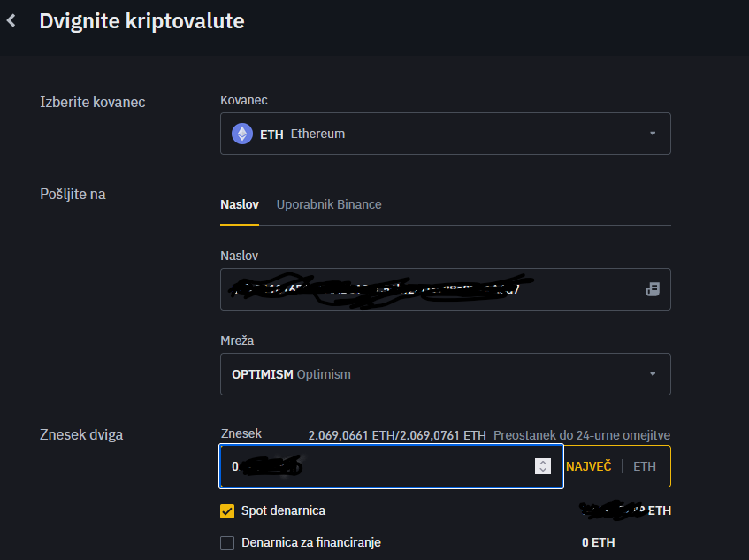Open the address book icon in Naslov field

coord(653,289)
